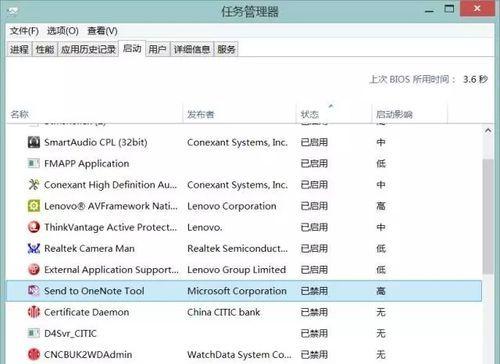This screenshot has width=500, height=364.
Task: Click the Realtek Camera Man icon
Action: 34,248
